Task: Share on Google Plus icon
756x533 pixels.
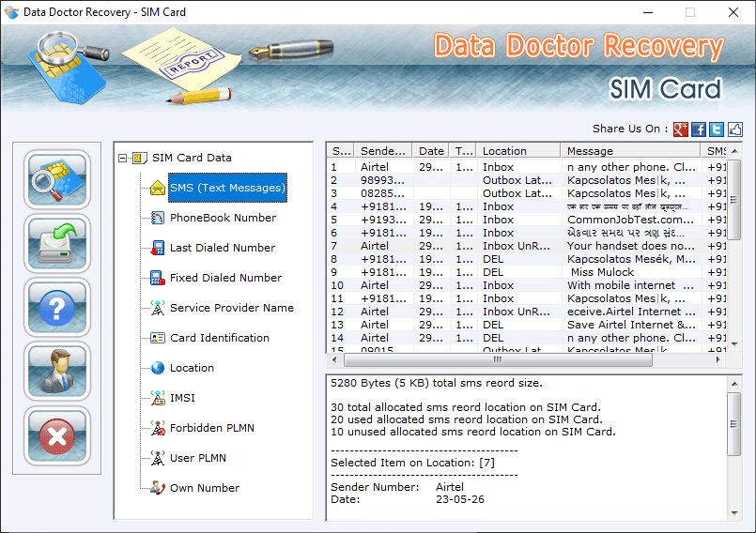Action: (x=680, y=129)
